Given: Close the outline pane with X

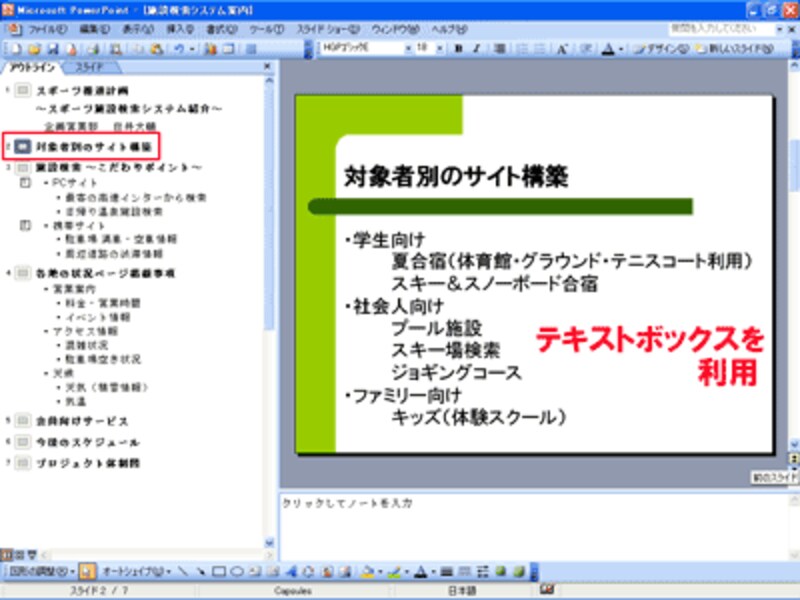Looking at the screenshot, I should 267,66.
